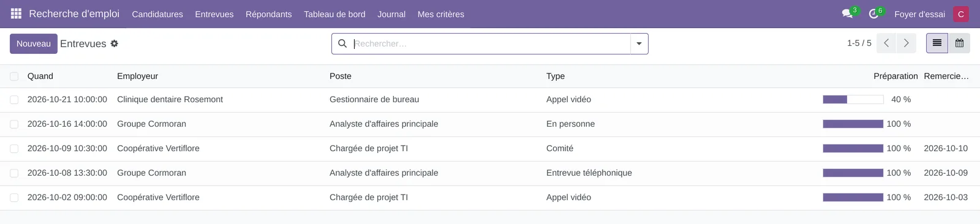Viewport: 980px width, 224px height.
Task: Switch to calendar view icon
Action: [x=959, y=43]
